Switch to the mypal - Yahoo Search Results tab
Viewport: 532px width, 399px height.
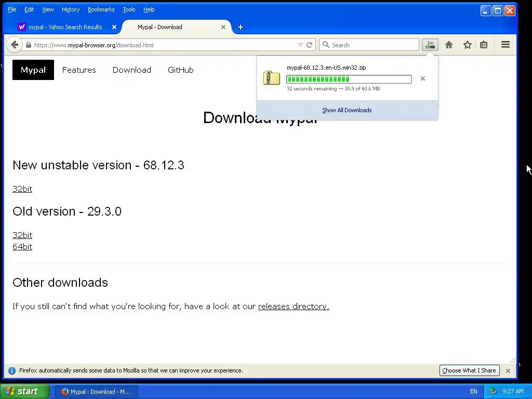[65, 27]
